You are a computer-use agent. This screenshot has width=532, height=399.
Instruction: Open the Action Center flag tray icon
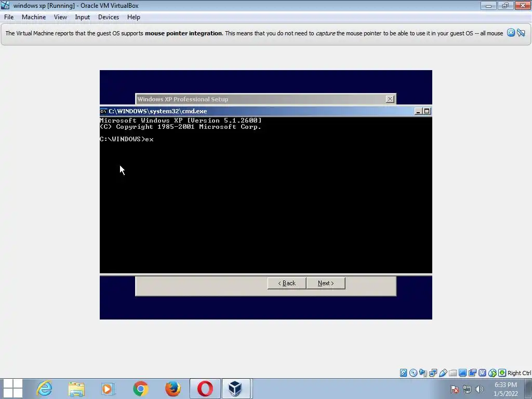[455, 389]
